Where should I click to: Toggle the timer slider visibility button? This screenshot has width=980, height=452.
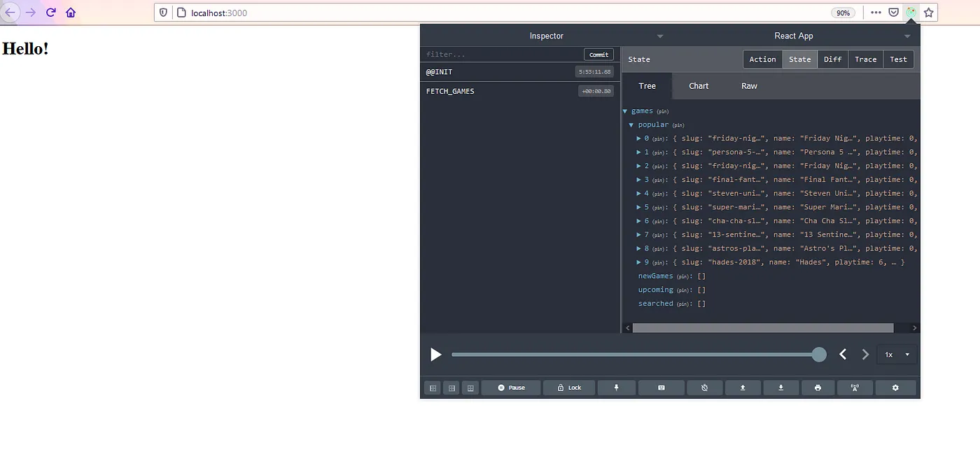[704, 388]
